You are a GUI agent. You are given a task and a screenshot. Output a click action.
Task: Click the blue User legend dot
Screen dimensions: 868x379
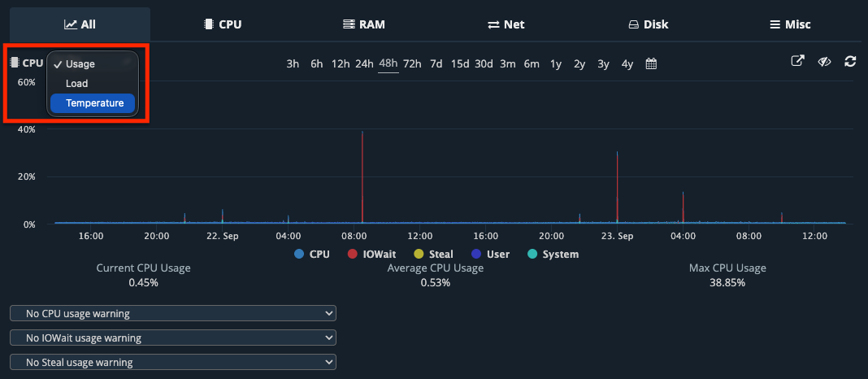tap(476, 255)
